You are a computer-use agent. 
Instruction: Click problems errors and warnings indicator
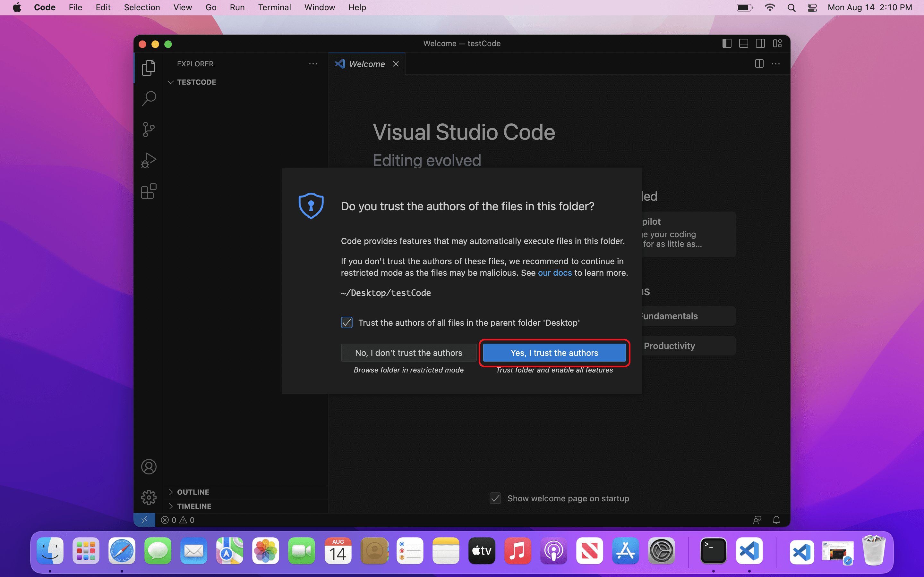(177, 520)
